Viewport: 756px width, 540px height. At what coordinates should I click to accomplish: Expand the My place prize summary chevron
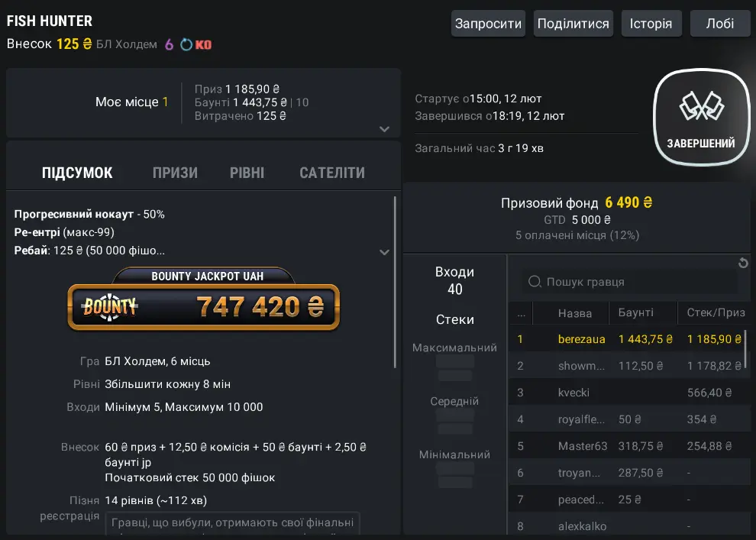pos(384,129)
